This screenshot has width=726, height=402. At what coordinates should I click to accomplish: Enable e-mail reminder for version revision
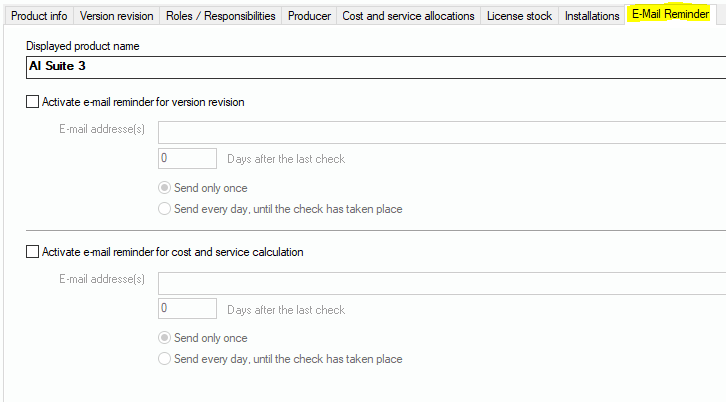pos(33,102)
